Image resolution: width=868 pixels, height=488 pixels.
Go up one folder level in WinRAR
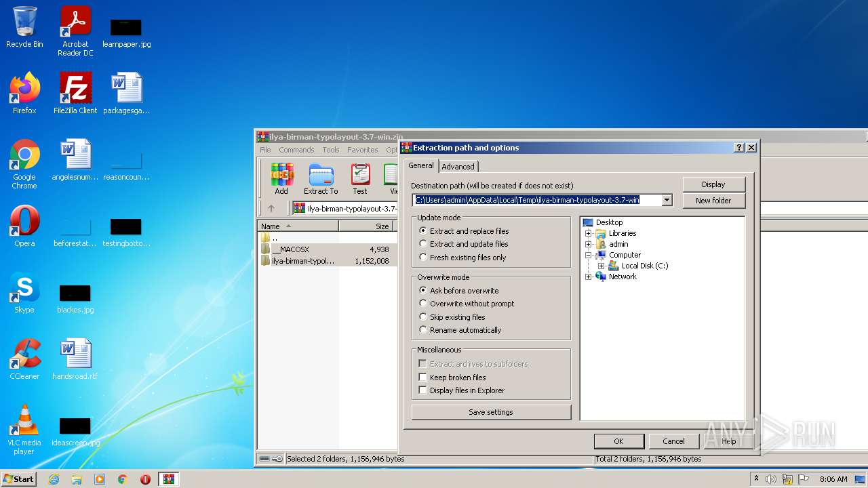271,208
